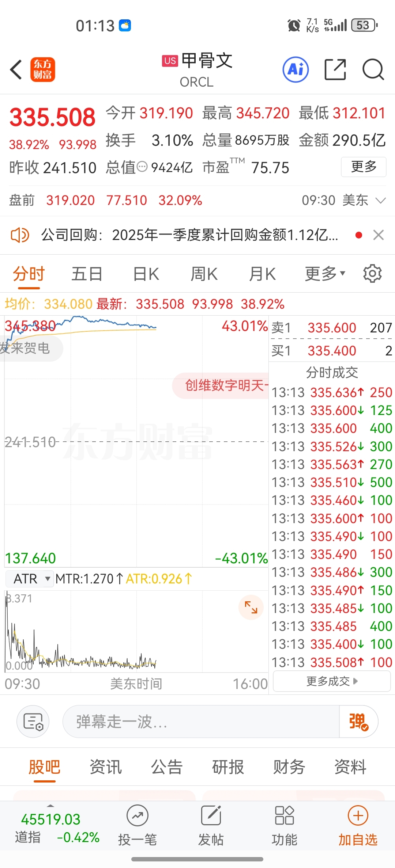Tap the speaker announcement icon
The height and width of the screenshot is (868, 395).
click(20, 235)
